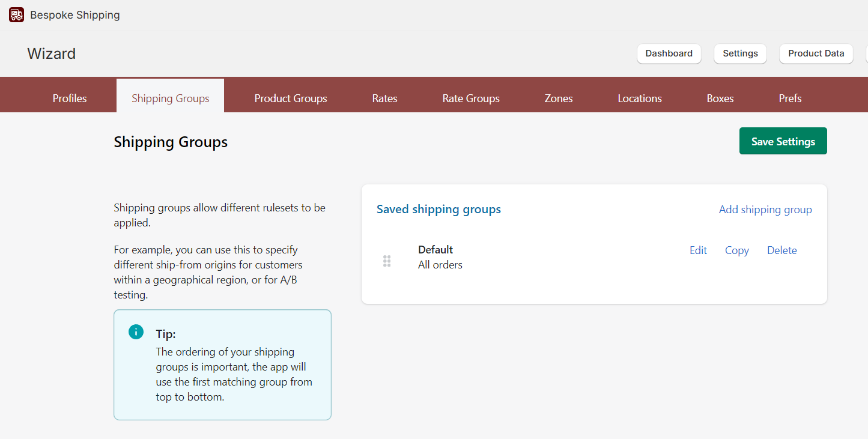Click the Default group name text

[436, 250]
